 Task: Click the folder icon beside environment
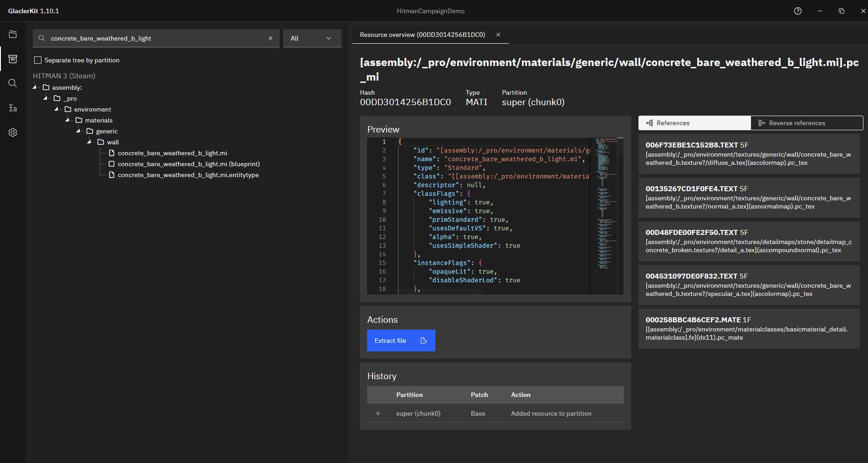pos(68,109)
